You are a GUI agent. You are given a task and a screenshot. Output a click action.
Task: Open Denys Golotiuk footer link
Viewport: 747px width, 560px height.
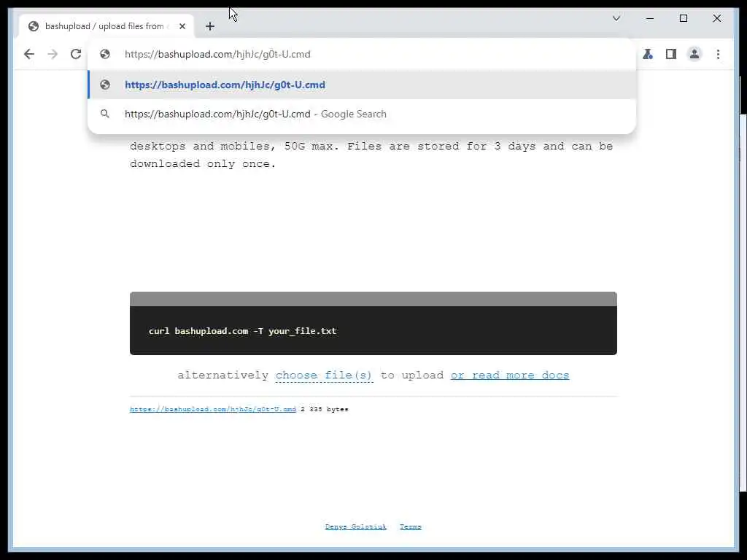point(355,526)
